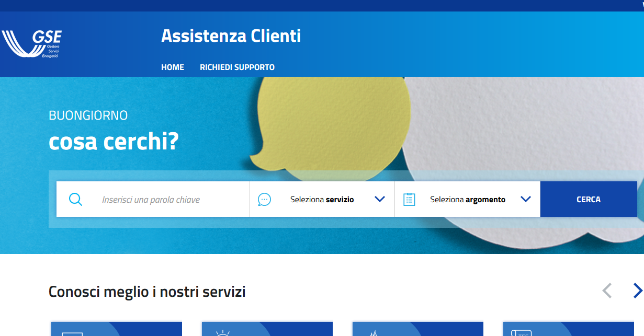Screen dimensions: 644x336
Task: Open the fourth service card TEE
Action: (x=568, y=329)
